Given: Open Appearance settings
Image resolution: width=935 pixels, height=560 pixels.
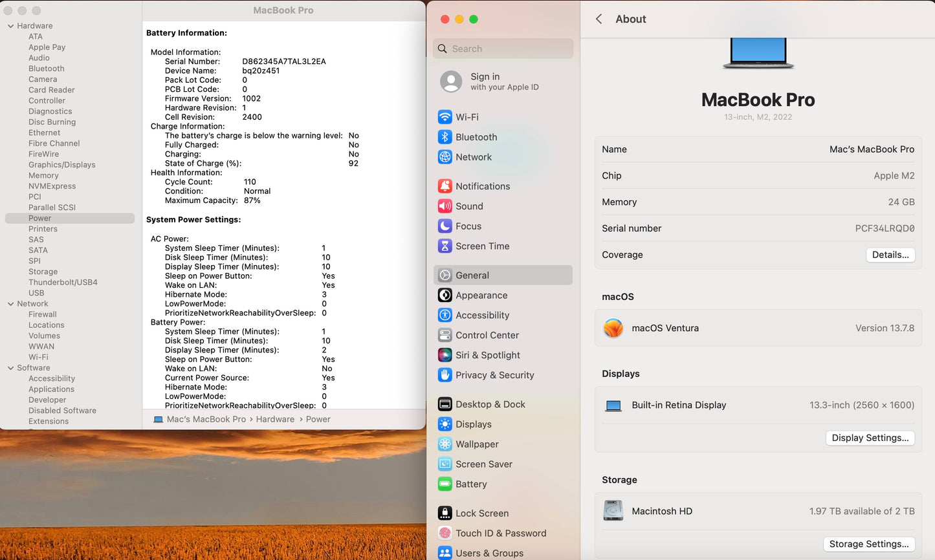Looking at the screenshot, I should (x=445, y=295).
